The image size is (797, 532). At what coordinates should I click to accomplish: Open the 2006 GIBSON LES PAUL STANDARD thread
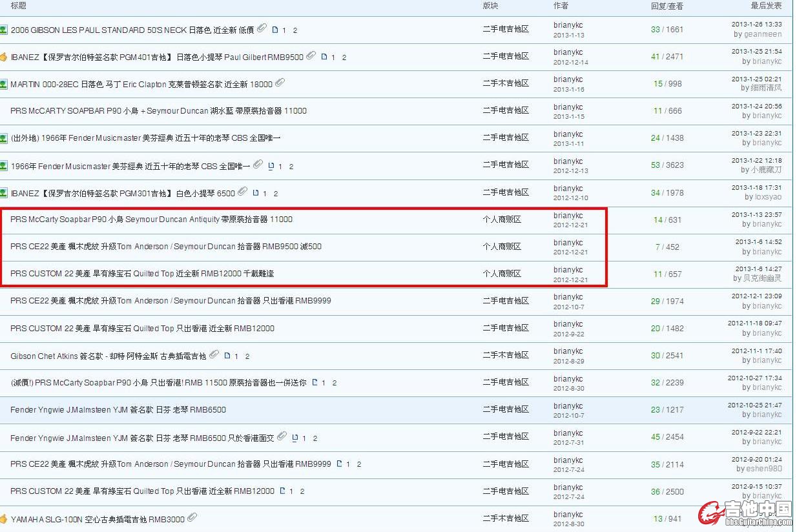[132, 30]
